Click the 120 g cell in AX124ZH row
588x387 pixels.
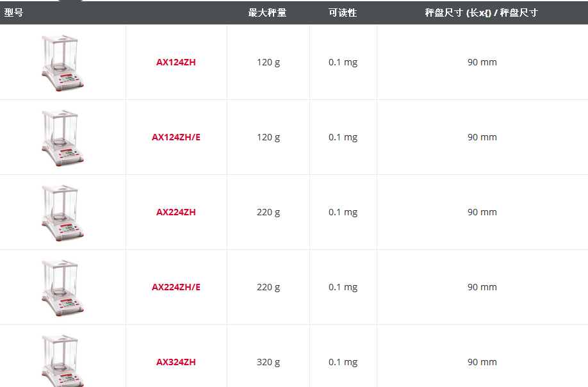click(x=268, y=62)
